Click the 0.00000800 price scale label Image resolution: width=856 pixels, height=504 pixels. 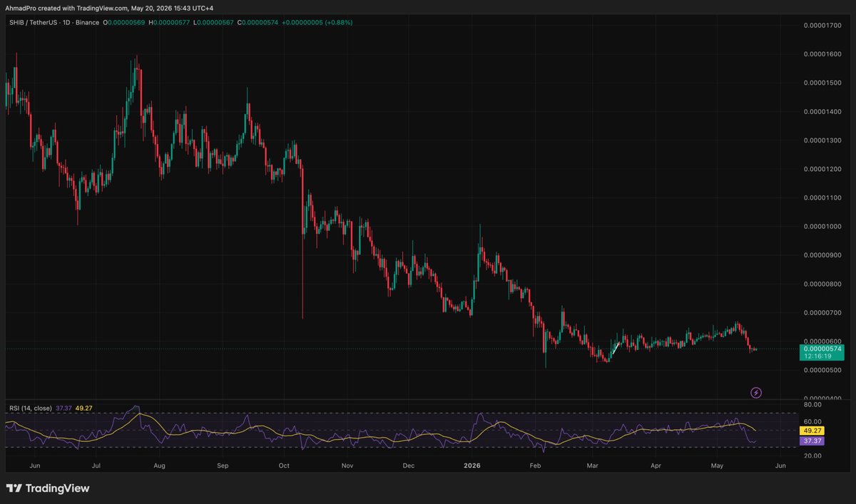coord(823,284)
